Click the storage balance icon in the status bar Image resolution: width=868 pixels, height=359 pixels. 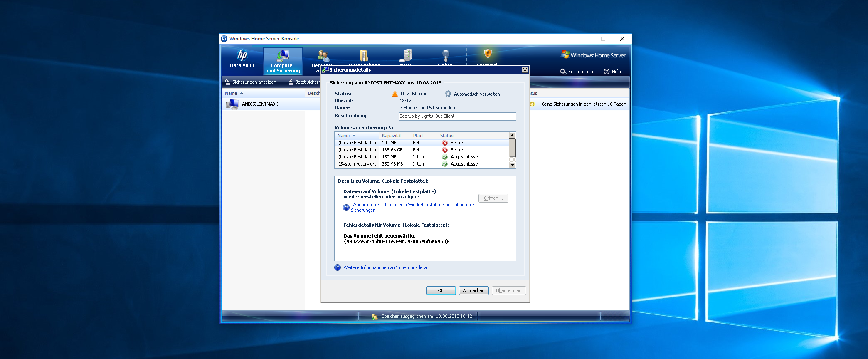(x=374, y=317)
